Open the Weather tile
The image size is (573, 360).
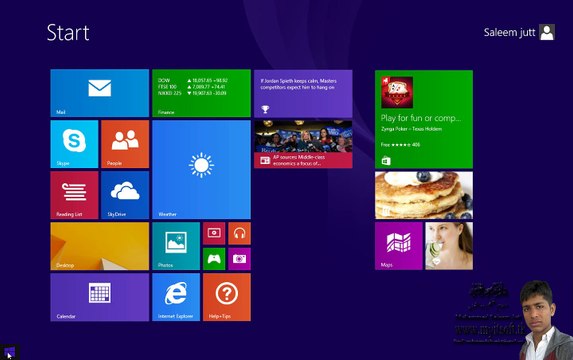pyautogui.click(x=201, y=170)
